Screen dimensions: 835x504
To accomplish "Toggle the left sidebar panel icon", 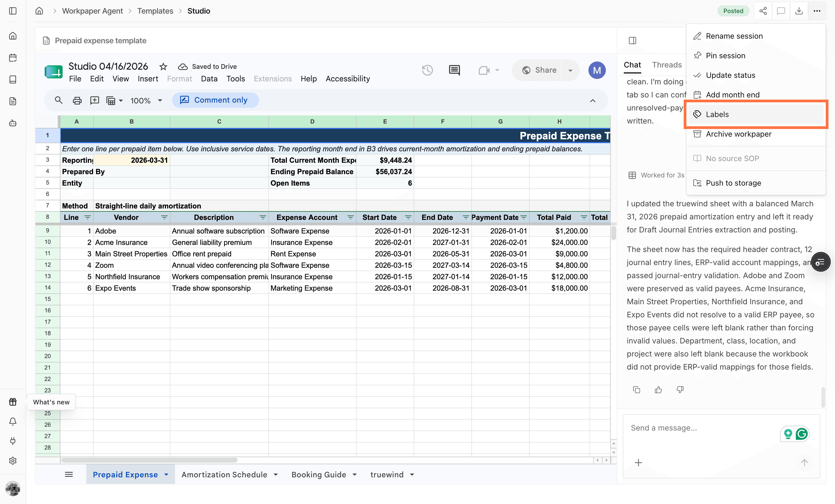I will 13,11.
